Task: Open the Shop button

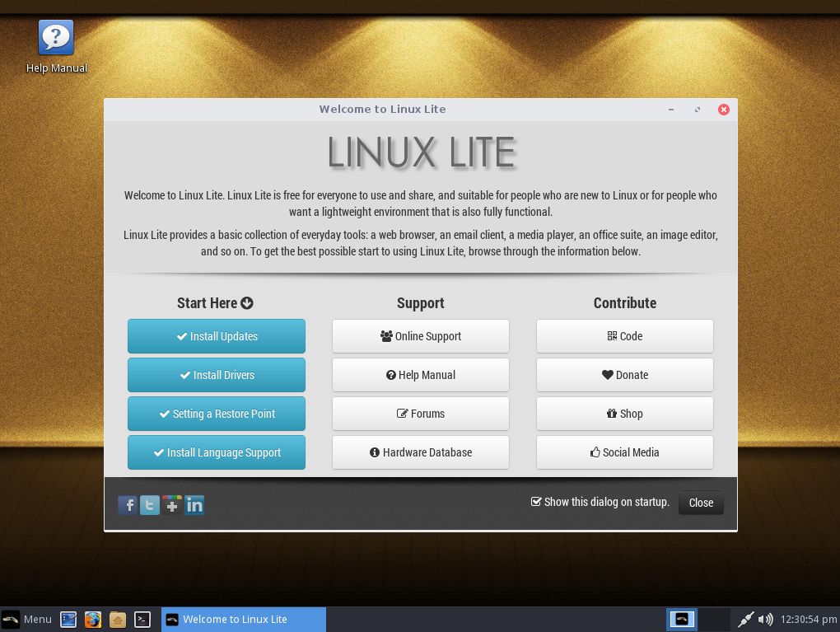Action: pyautogui.click(x=624, y=414)
